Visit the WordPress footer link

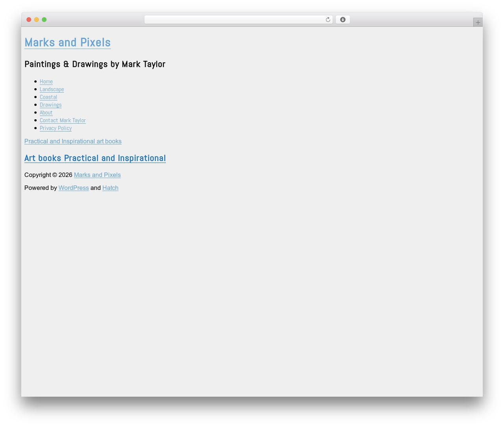tap(74, 188)
